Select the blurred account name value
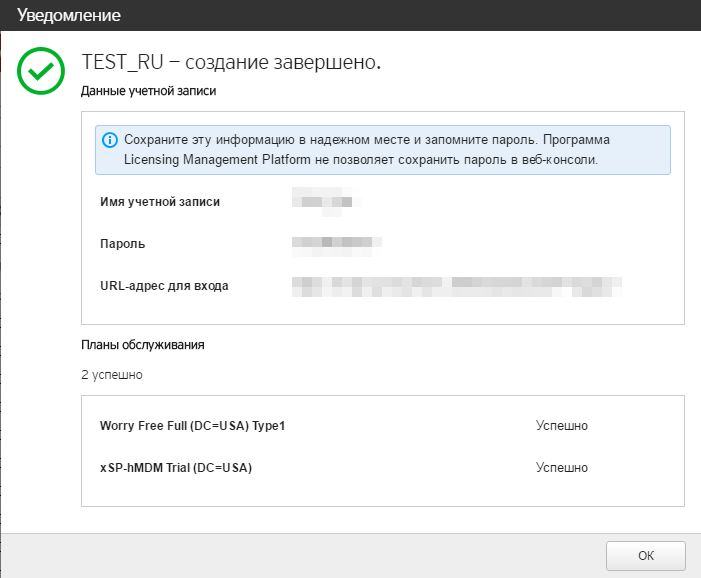The height and width of the screenshot is (578, 701). [x=322, y=201]
